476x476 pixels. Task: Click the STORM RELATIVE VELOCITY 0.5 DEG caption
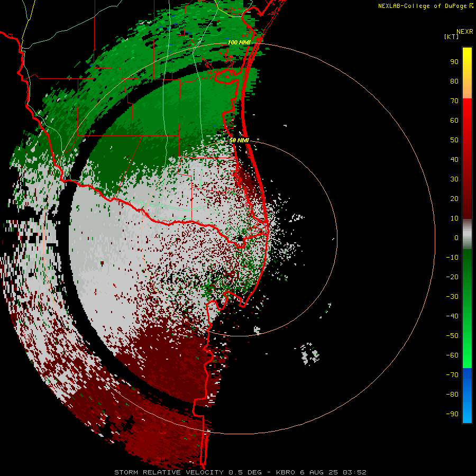[x=188, y=472]
